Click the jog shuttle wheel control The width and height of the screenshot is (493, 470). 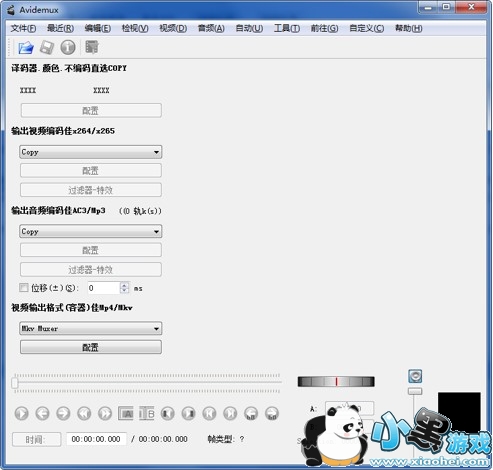[336, 381]
